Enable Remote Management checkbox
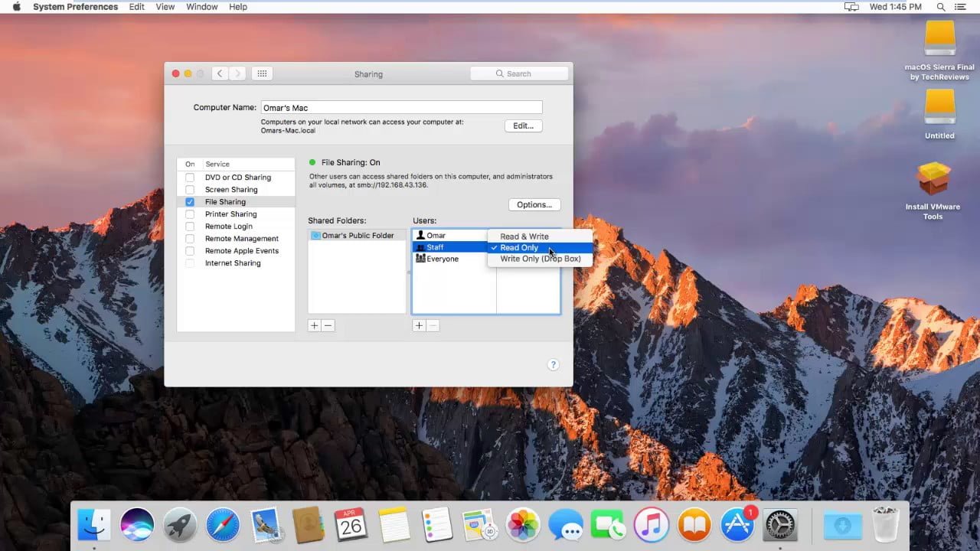Image resolution: width=980 pixels, height=551 pixels. click(x=190, y=239)
